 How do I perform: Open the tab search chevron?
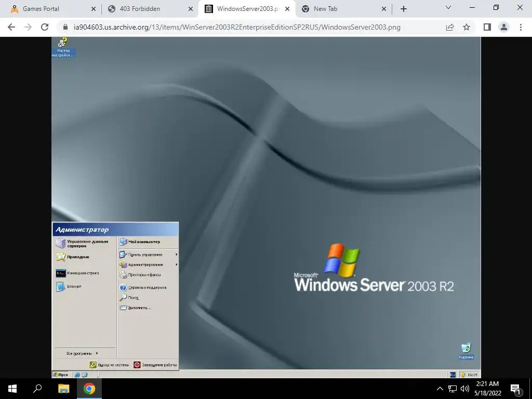click(448, 7)
